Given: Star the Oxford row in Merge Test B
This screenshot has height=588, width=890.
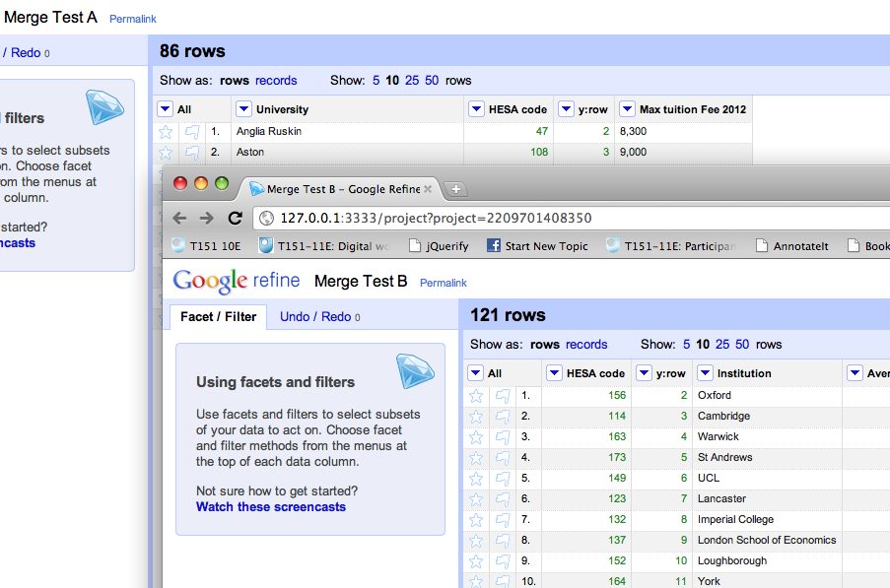Looking at the screenshot, I should [x=476, y=396].
